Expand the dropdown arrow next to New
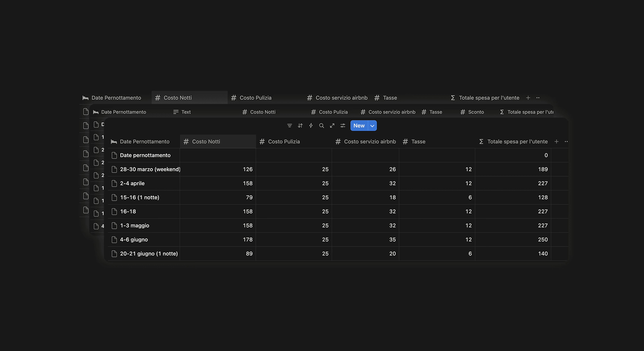 click(x=372, y=126)
